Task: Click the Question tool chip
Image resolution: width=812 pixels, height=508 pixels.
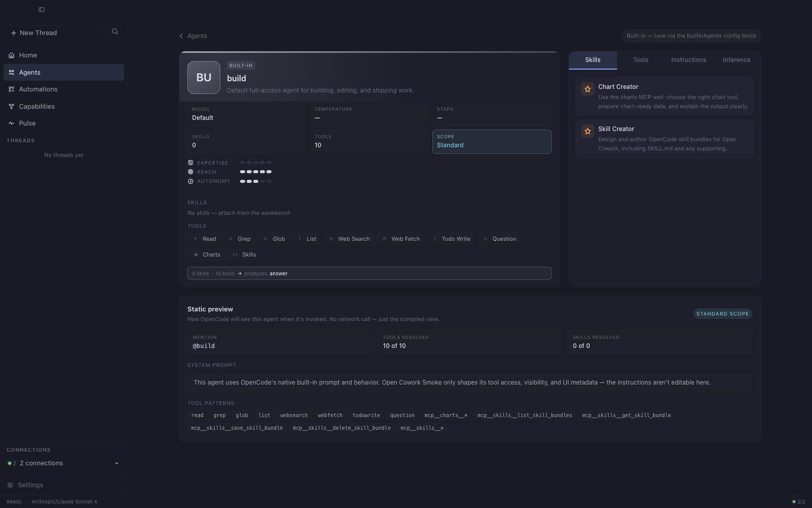Action: click(x=499, y=239)
